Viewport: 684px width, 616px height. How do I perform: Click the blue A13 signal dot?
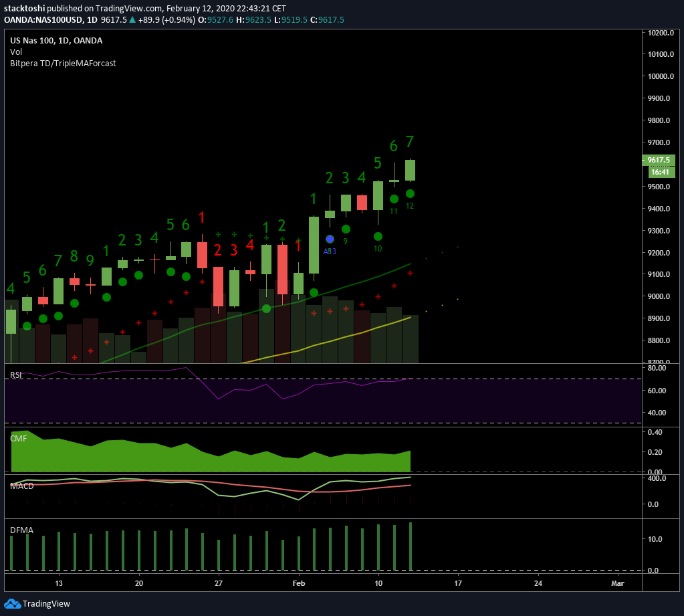pos(330,239)
